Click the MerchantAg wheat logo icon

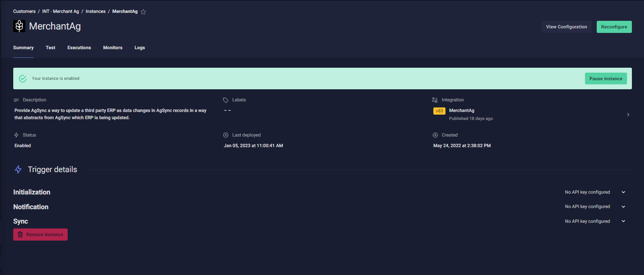[19, 26]
